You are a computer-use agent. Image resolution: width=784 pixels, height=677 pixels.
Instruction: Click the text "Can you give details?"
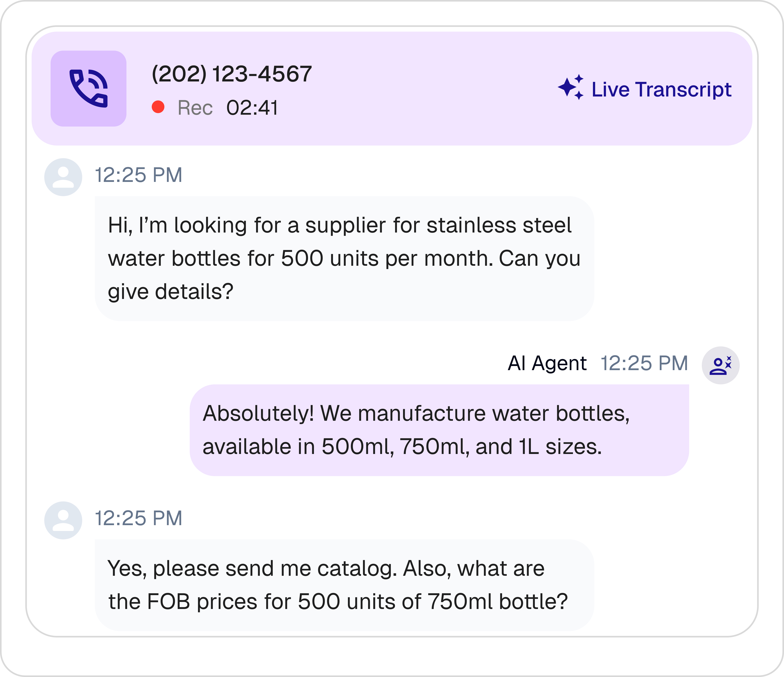tap(344, 275)
